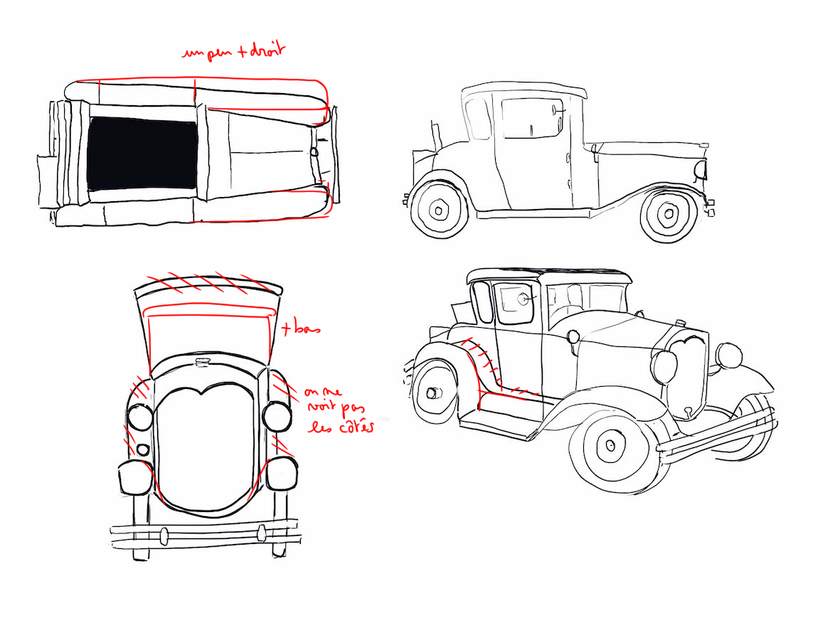840x630 pixels.
Task: Click the red-hatched roof of front-view car
Action: (x=208, y=288)
